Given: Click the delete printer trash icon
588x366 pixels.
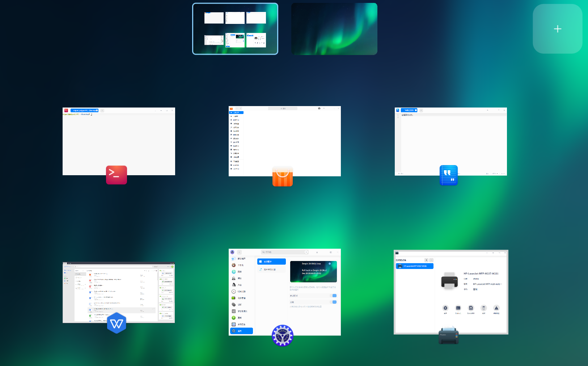Looking at the screenshot, I should [x=484, y=308].
